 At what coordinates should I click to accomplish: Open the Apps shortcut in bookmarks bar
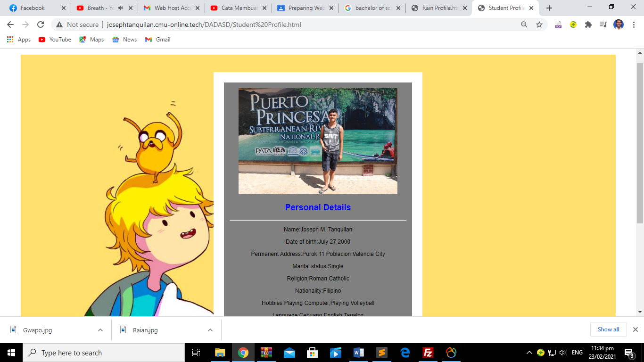(x=19, y=40)
